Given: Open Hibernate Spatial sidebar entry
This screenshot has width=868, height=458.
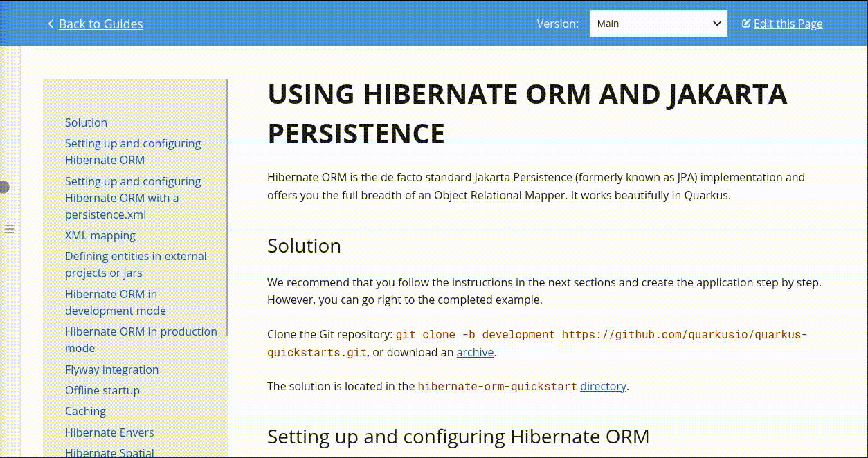Looking at the screenshot, I should tap(109, 452).
